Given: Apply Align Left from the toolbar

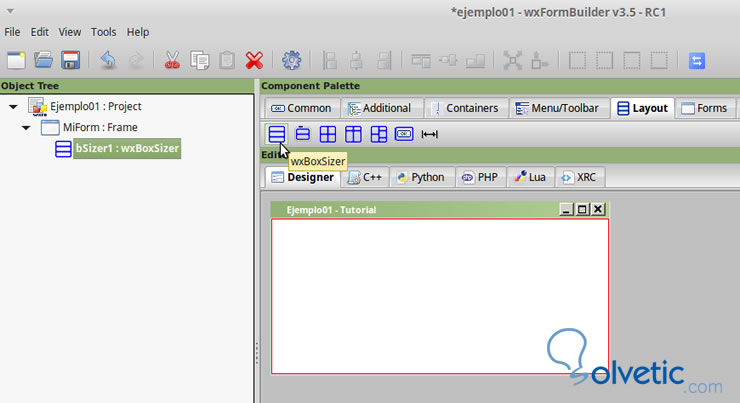Looking at the screenshot, I should tap(329, 60).
